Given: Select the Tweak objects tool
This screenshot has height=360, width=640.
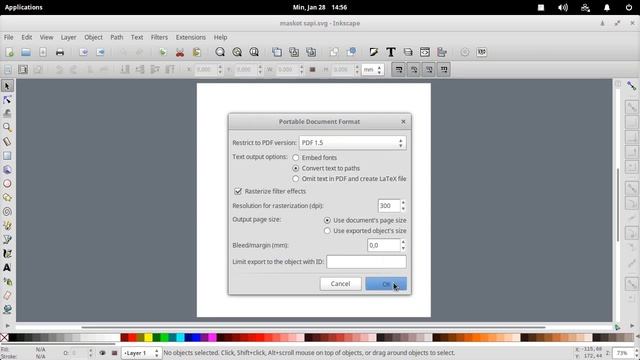Looking at the screenshot, I should click(7, 113).
